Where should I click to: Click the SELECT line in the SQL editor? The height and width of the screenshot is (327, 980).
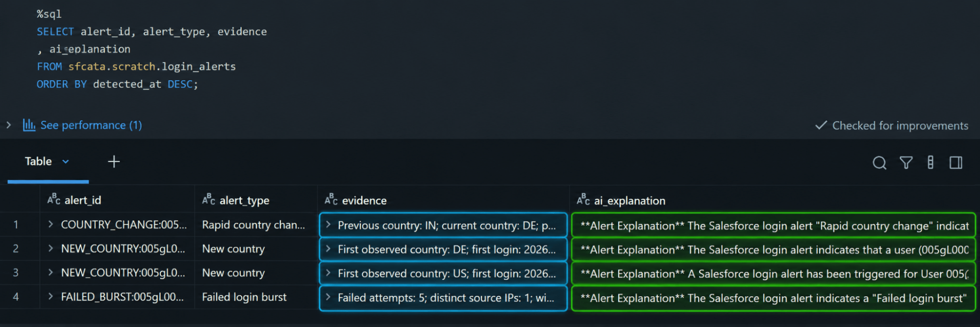tap(152, 32)
